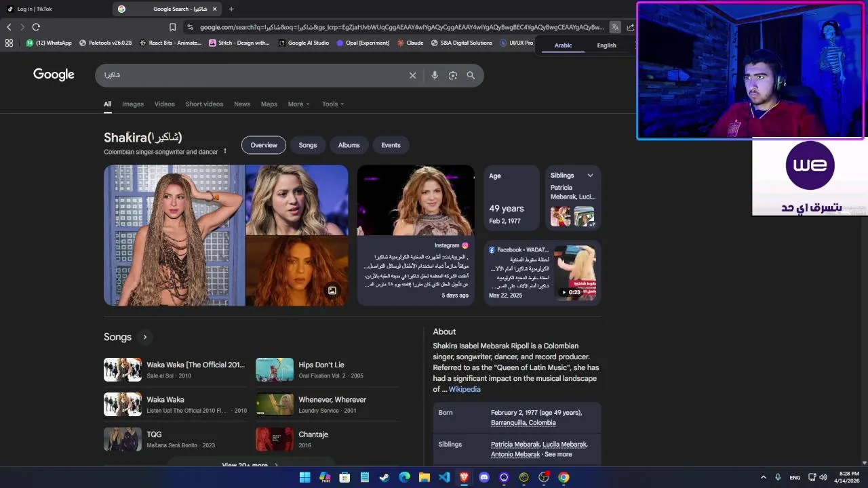Switch to Maps results tab
Screen dimensions: 868x488
click(x=269, y=104)
